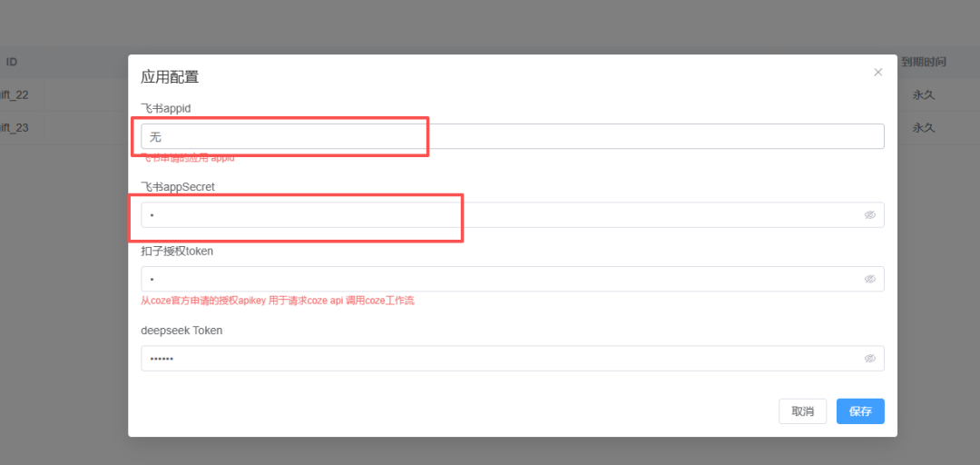Click the 到期时间 column header

tap(924, 62)
